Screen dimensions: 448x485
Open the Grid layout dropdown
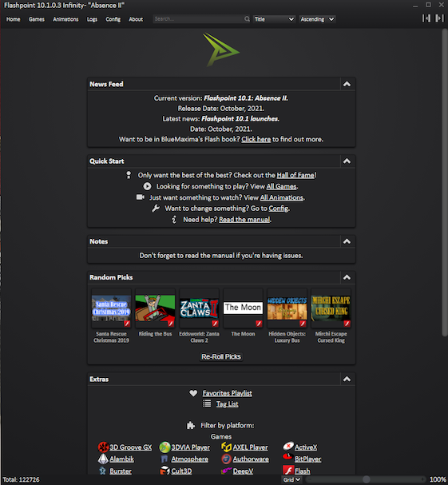coord(291,479)
